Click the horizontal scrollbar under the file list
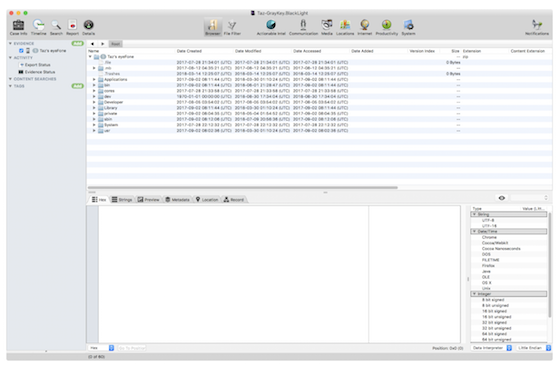Image resolution: width=560 pixels, height=367 pixels. (x=243, y=187)
